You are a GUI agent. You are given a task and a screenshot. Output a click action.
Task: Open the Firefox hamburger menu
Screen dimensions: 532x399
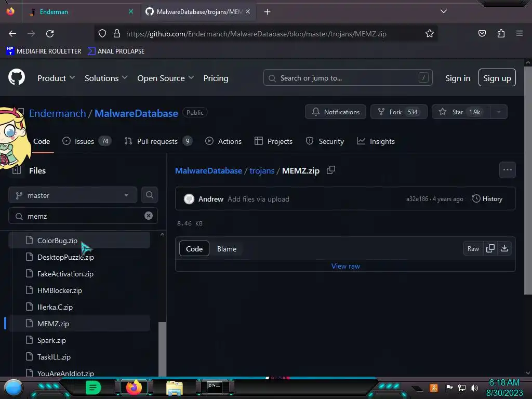[519, 33]
